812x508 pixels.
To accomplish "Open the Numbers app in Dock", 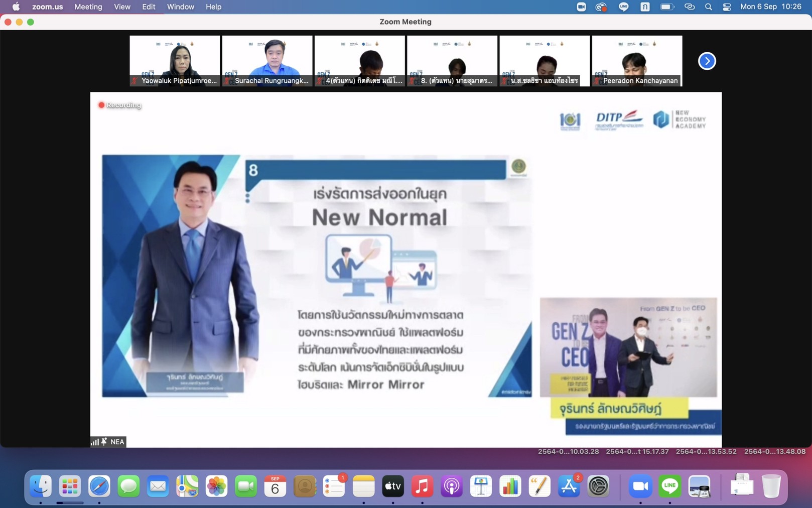I will pos(510,486).
